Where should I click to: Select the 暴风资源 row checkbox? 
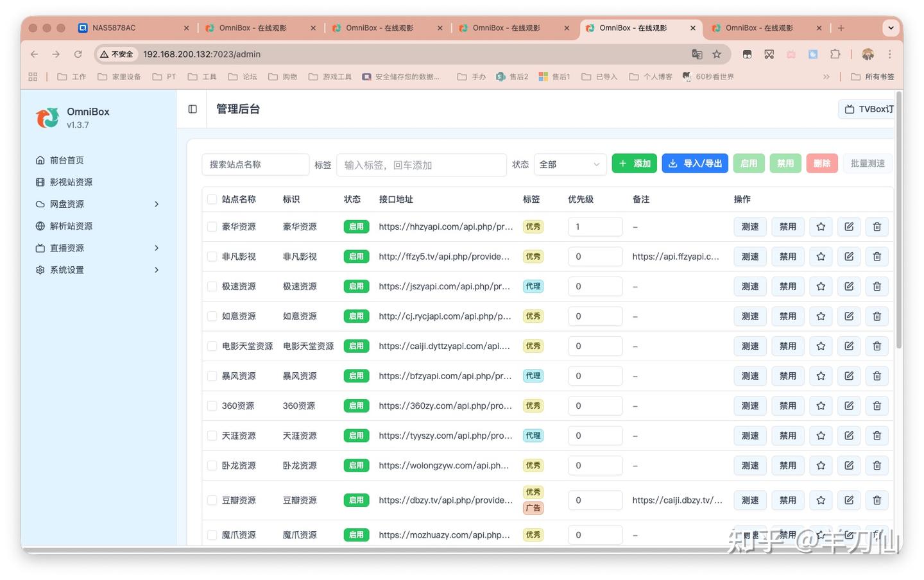pos(212,376)
